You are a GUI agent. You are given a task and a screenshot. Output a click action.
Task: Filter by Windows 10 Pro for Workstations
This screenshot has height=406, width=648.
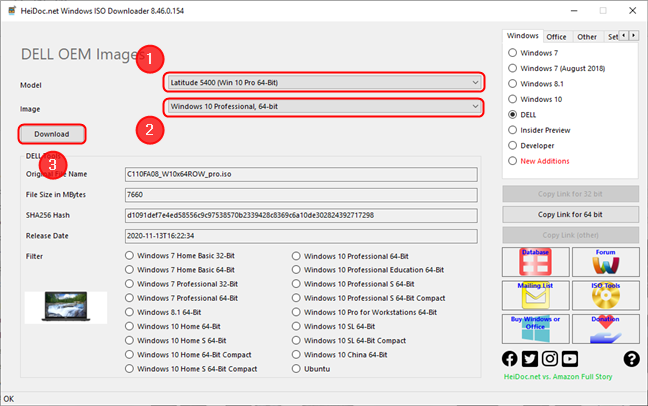coord(296,312)
